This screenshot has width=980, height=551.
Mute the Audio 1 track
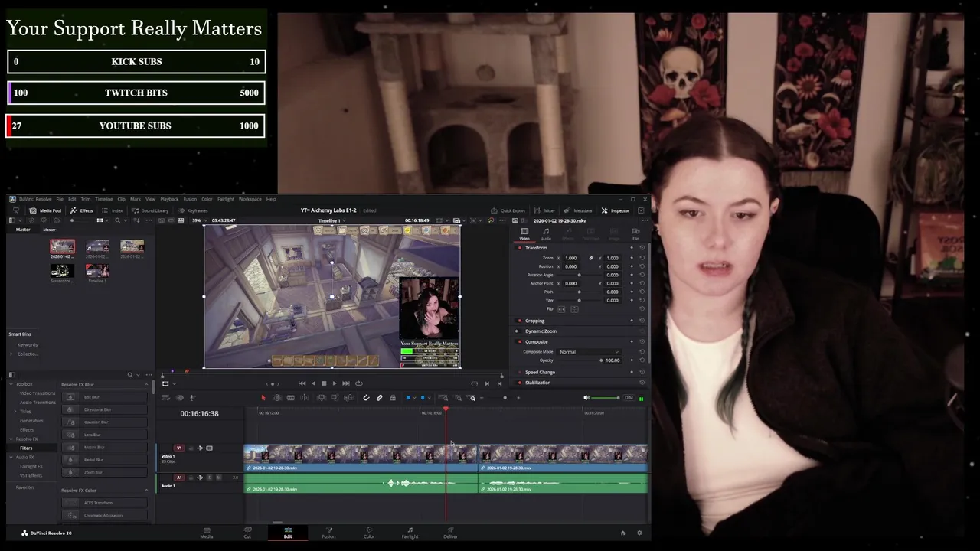point(219,478)
